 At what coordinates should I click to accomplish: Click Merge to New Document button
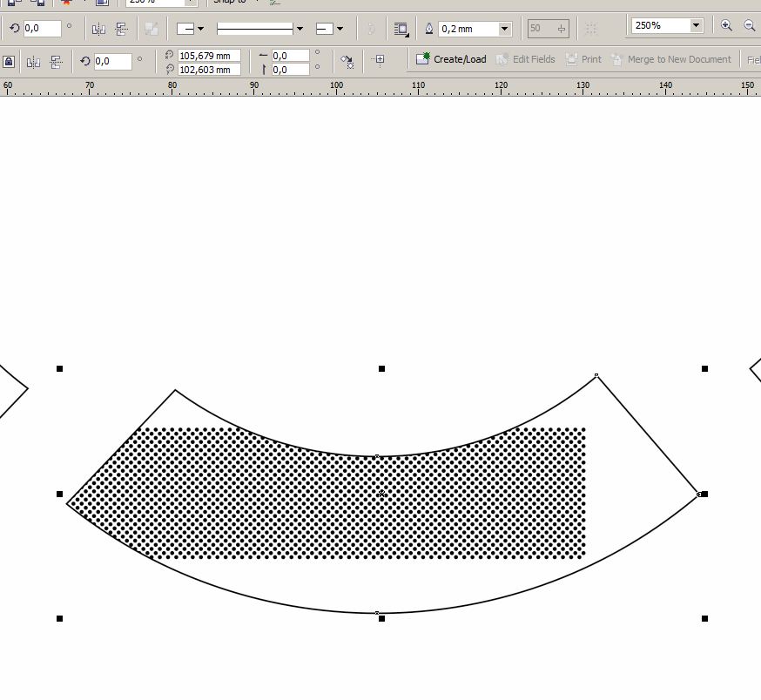click(x=671, y=59)
